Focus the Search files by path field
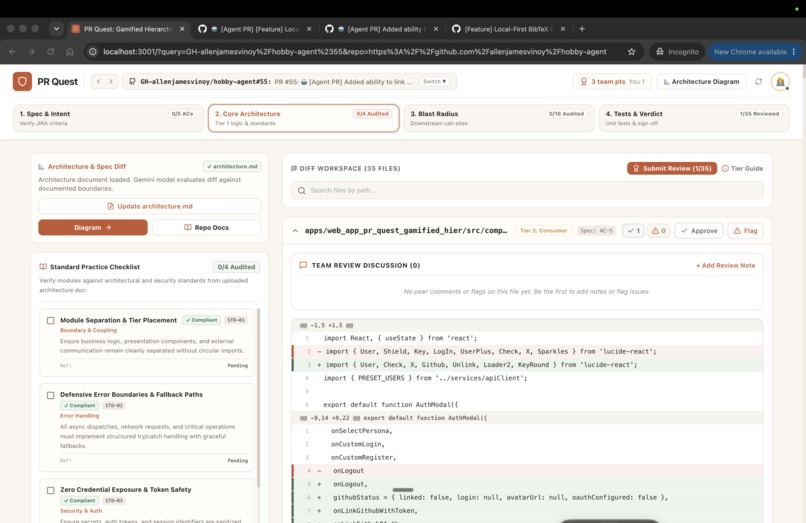The height and width of the screenshot is (523, 806). click(527, 190)
